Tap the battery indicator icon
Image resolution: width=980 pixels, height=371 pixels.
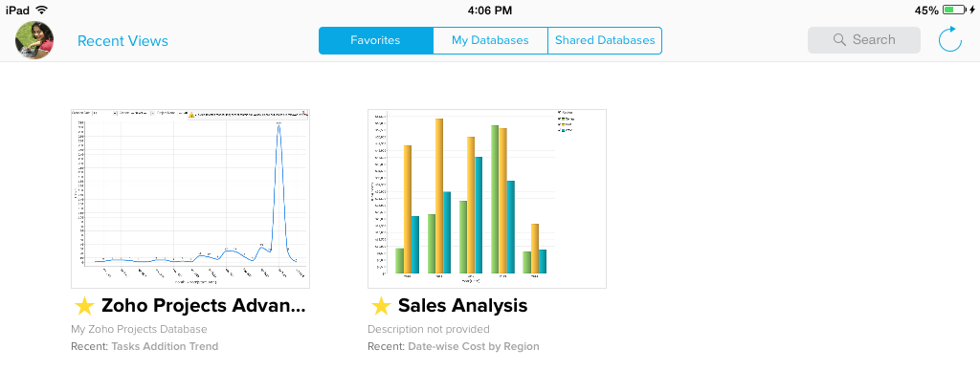954,10
